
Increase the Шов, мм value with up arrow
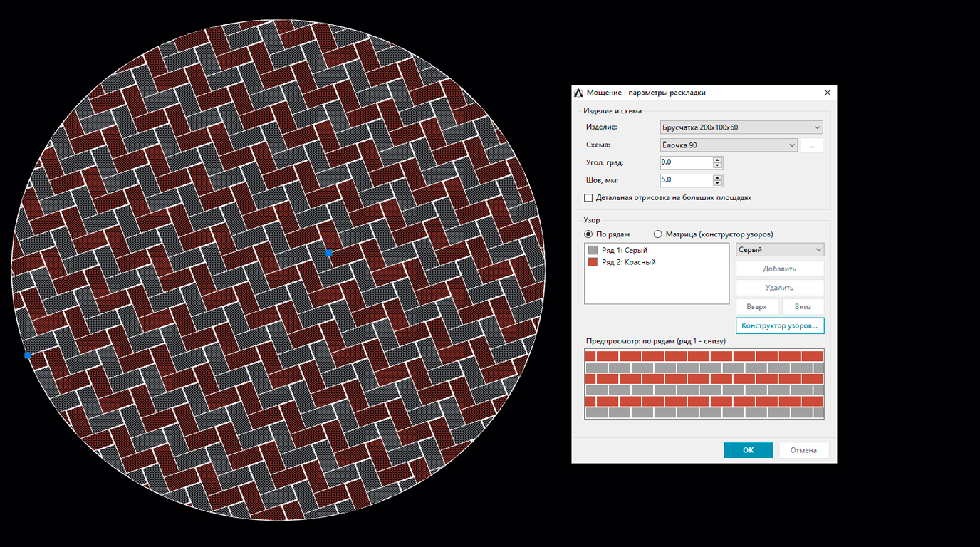(x=718, y=177)
